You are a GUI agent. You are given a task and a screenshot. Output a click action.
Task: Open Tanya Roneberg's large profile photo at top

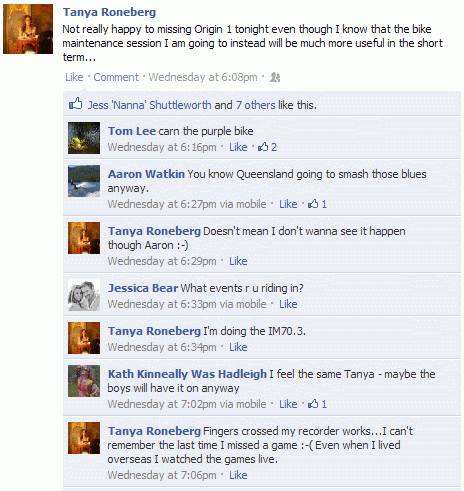[x=28, y=29]
